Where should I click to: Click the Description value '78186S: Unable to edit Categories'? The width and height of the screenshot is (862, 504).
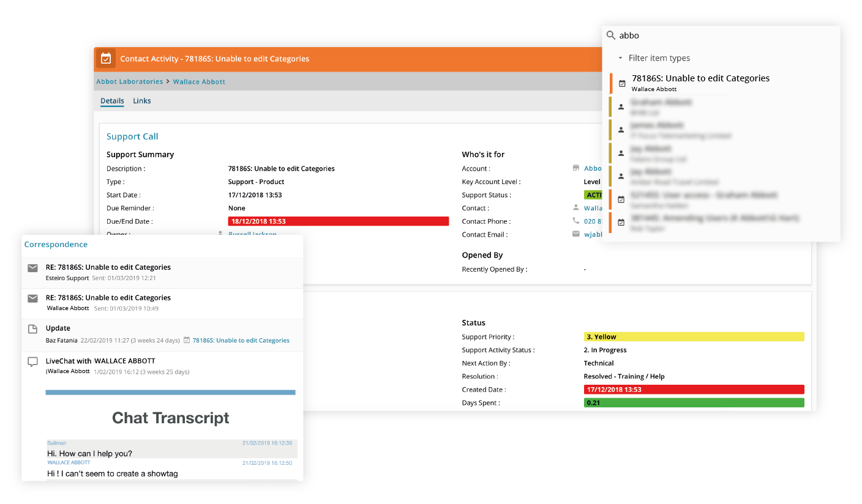[x=281, y=168]
